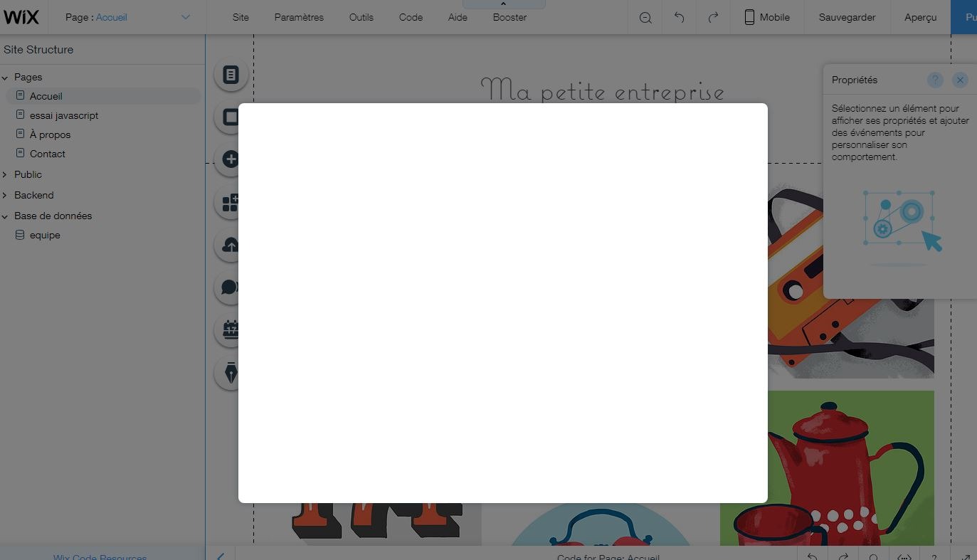The width and height of the screenshot is (977, 560).
Task: Open the Page: Accueil dropdown
Action: pos(127,17)
